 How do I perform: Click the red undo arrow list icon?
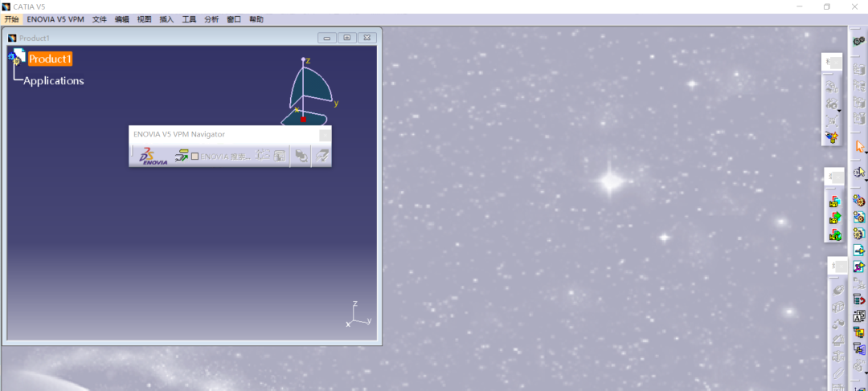tap(858, 299)
